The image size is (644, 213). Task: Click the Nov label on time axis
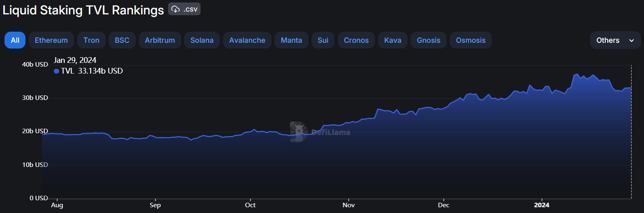click(349, 205)
